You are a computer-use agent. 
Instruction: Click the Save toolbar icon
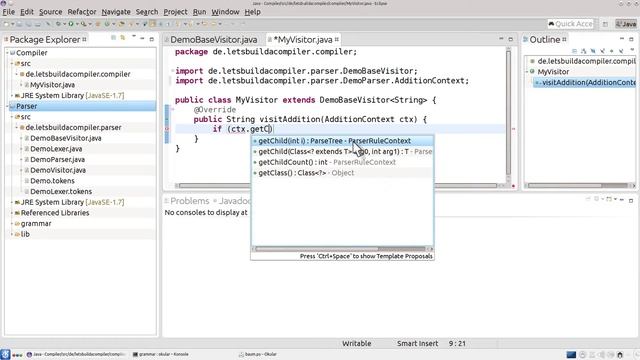19,24
